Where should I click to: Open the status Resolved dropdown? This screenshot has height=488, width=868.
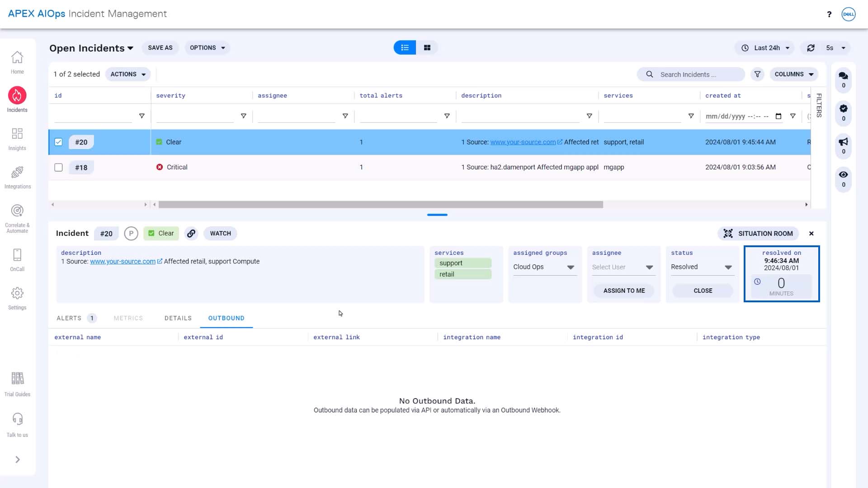[702, 267]
